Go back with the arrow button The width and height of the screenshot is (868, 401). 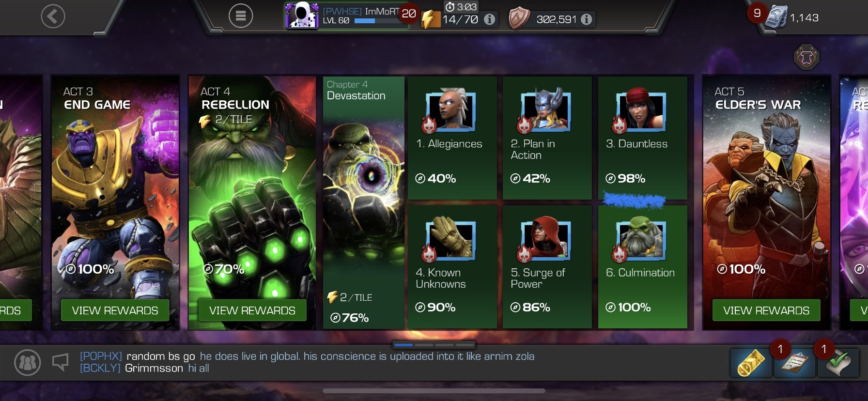[x=53, y=16]
